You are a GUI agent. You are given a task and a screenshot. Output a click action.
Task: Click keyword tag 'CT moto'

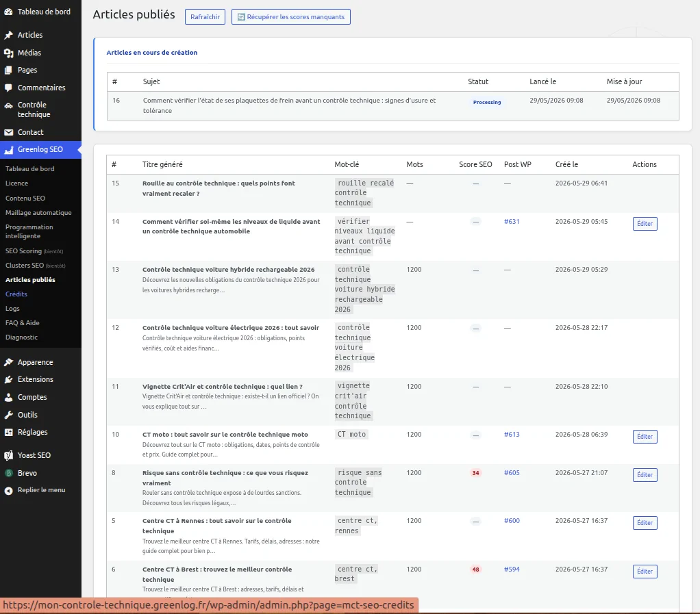[x=351, y=434]
